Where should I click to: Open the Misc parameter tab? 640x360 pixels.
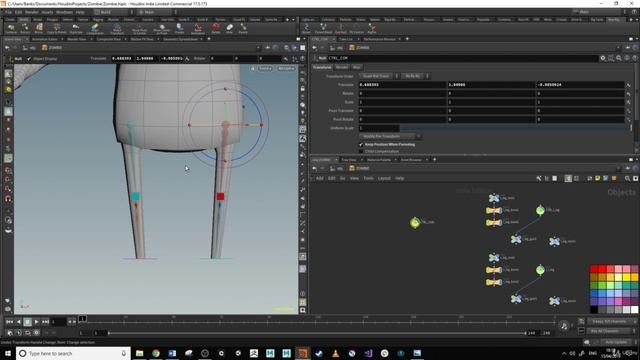[357, 67]
